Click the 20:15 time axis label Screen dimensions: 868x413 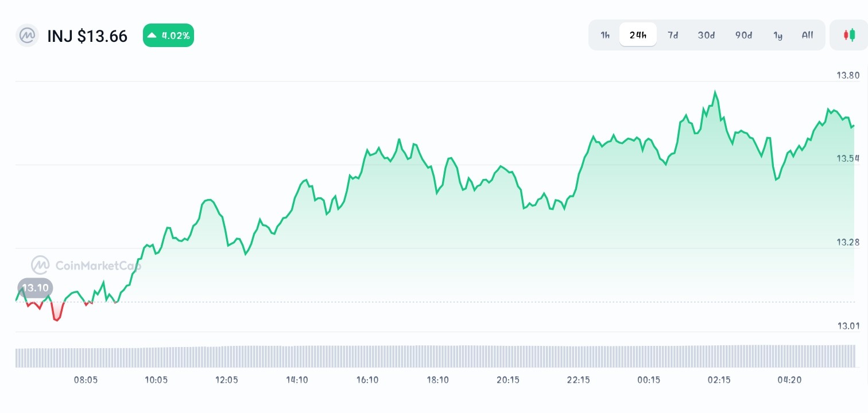click(x=508, y=380)
